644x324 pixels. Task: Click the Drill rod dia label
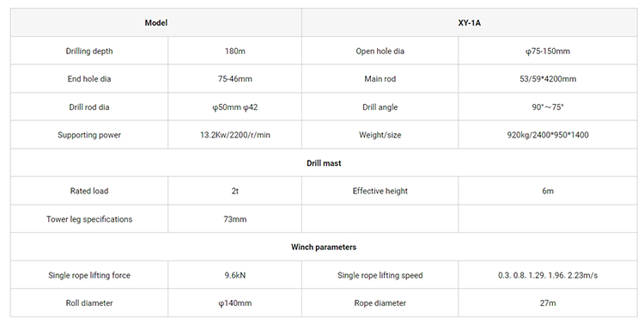point(89,107)
